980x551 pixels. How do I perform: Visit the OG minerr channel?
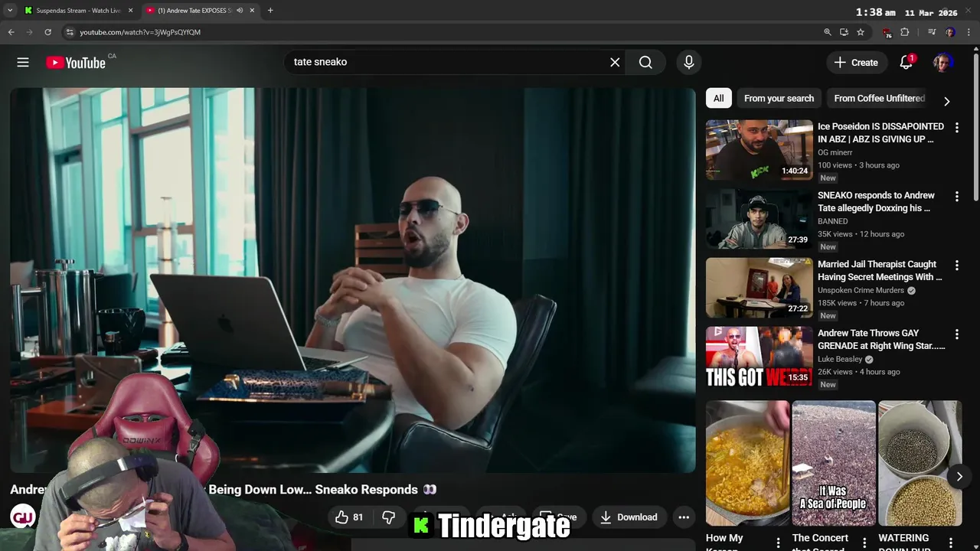pyautogui.click(x=835, y=152)
